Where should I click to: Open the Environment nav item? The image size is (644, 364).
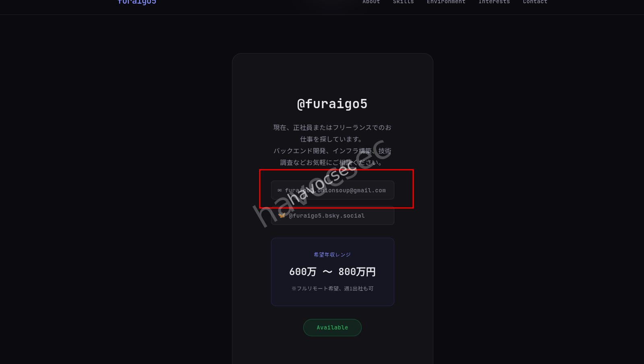tap(446, 2)
